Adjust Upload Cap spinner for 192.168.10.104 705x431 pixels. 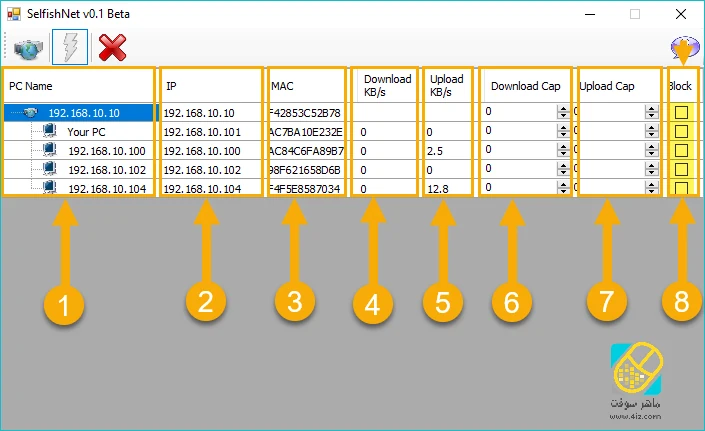point(651,187)
